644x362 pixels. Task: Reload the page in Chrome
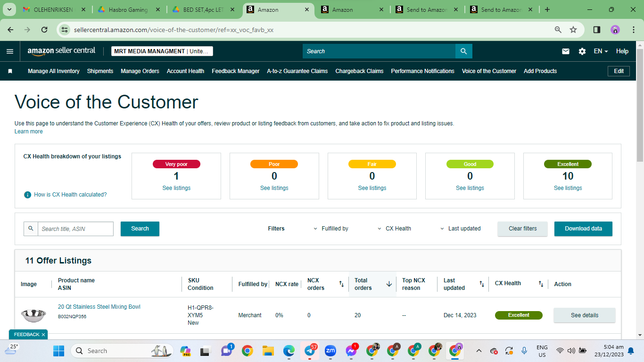pyautogui.click(x=44, y=30)
